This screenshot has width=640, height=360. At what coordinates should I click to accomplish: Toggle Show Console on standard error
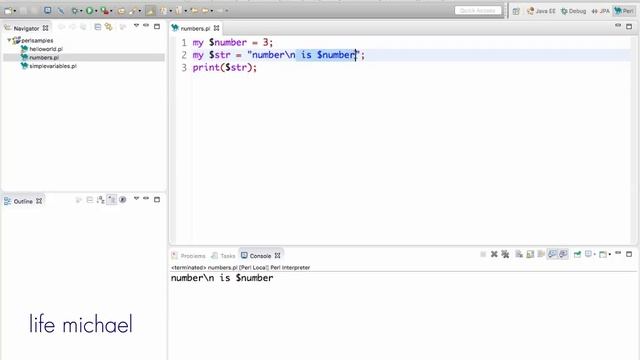point(563,254)
